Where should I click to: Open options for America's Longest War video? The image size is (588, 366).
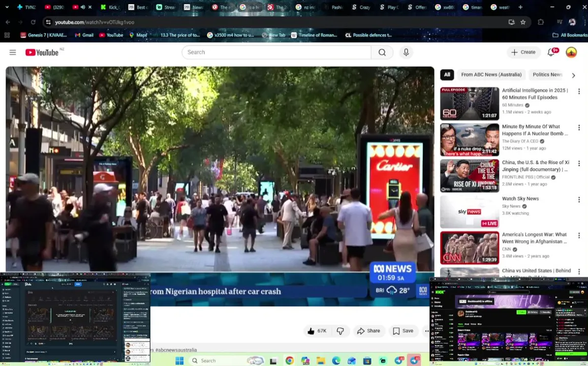tap(579, 235)
